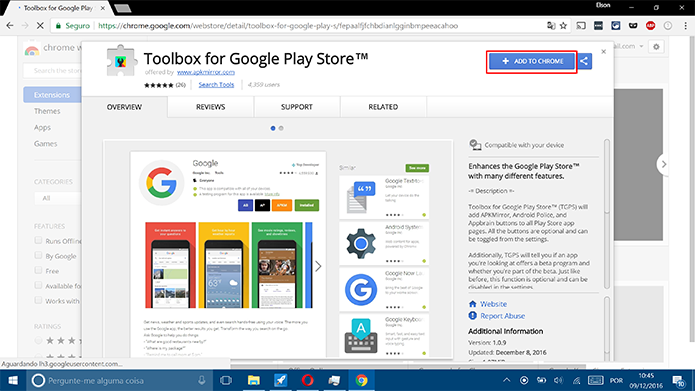Click the green Seguro secure padlock
This screenshot has height=391, width=695.
[x=58, y=26]
